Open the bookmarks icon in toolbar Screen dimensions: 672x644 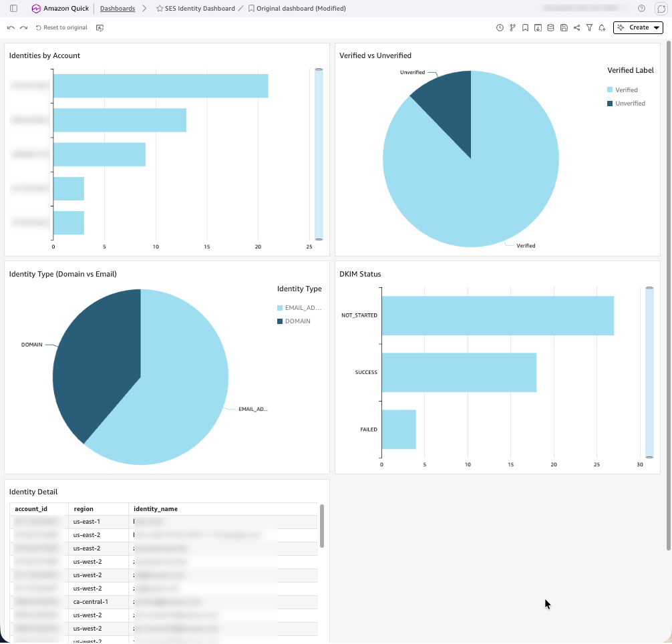click(x=525, y=27)
